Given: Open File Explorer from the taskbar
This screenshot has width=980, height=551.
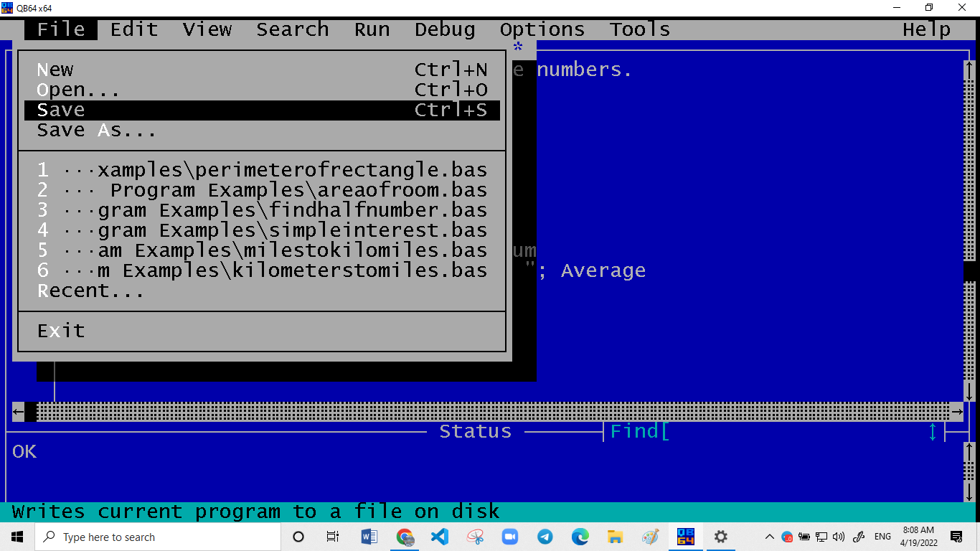Looking at the screenshot, I should (x=616, y=537).
